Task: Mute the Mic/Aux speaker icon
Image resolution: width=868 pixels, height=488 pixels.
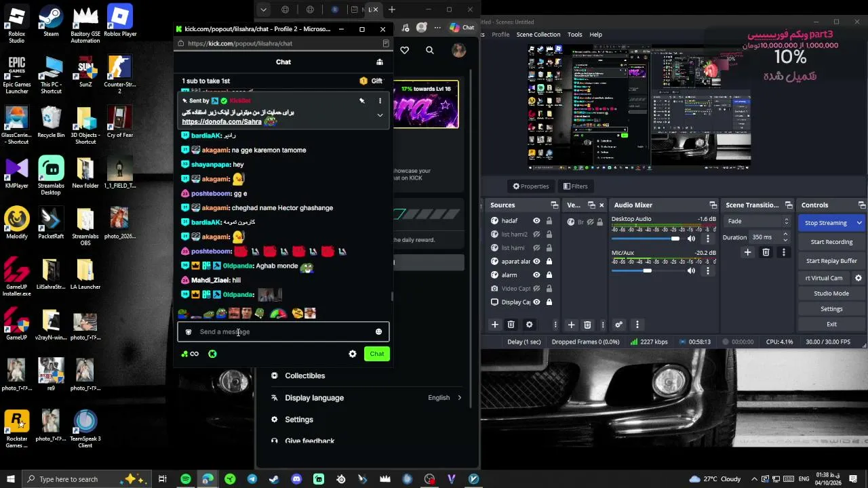Action: pyautogui.click(x=691, y=271)
